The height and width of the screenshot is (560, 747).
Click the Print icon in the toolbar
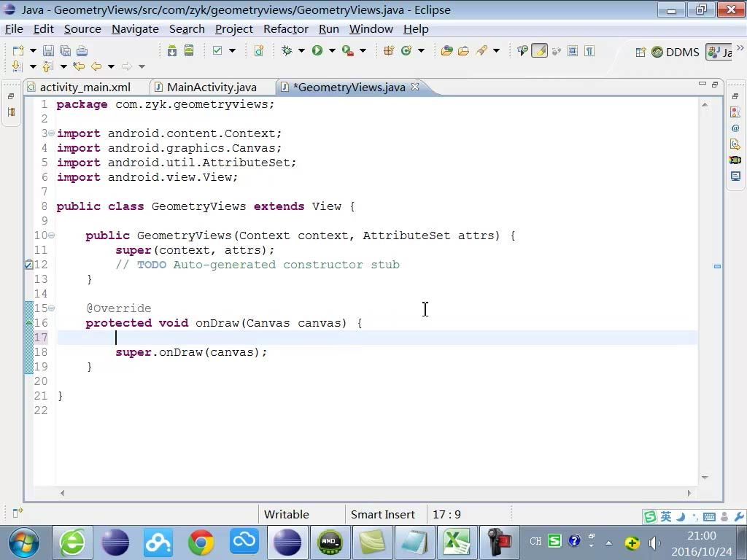pyautogui.click(x=82, y=50)
